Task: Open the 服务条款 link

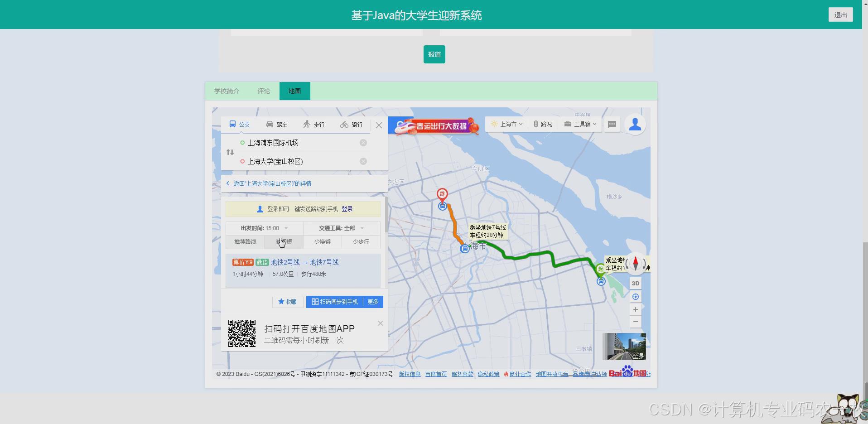Action: (462, 374)
